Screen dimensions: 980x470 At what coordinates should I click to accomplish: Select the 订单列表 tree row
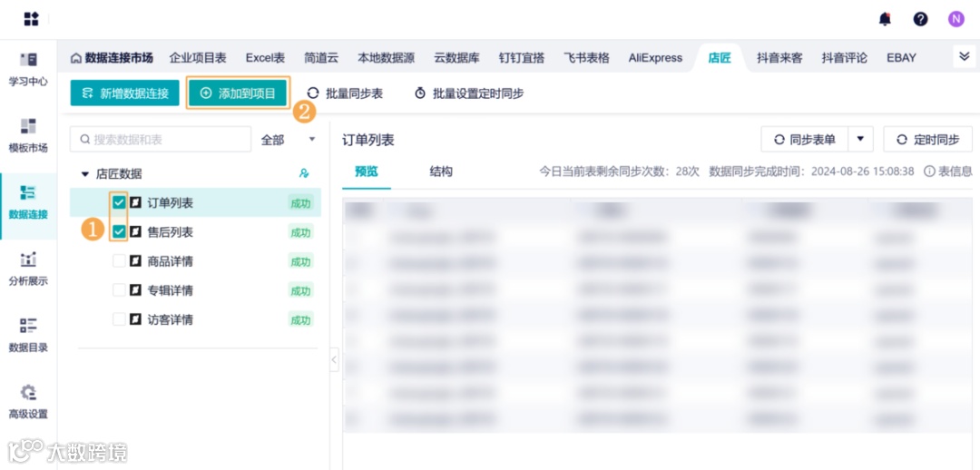click(195, 202)
